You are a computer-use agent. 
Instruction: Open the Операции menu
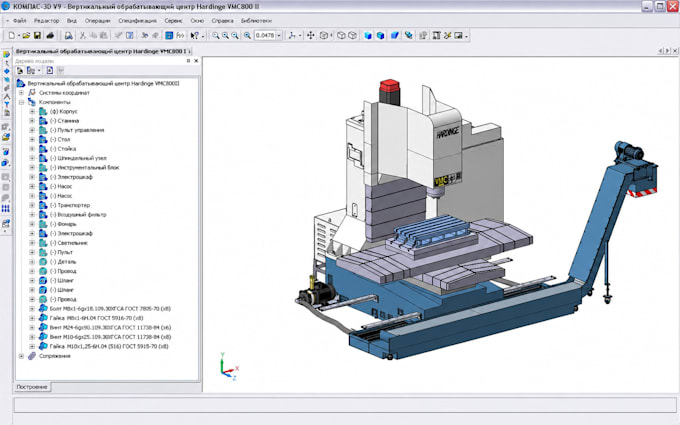pos(97,20)
